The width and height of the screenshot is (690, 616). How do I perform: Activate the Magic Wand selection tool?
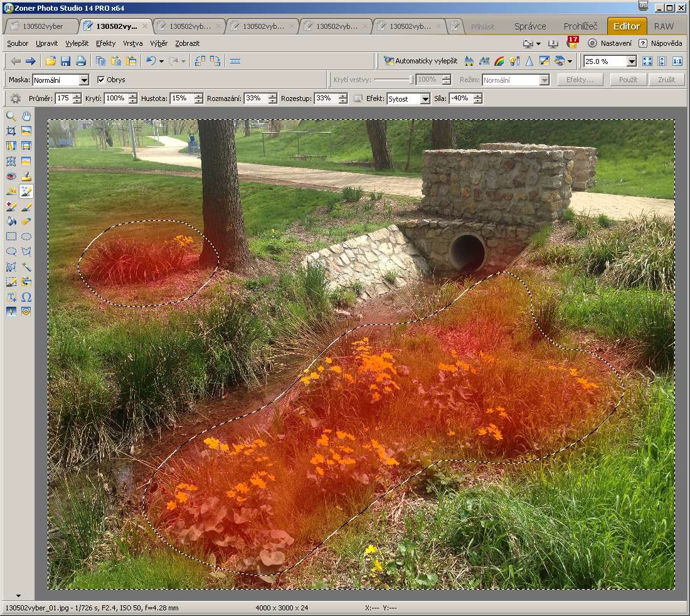click(26, 267)
